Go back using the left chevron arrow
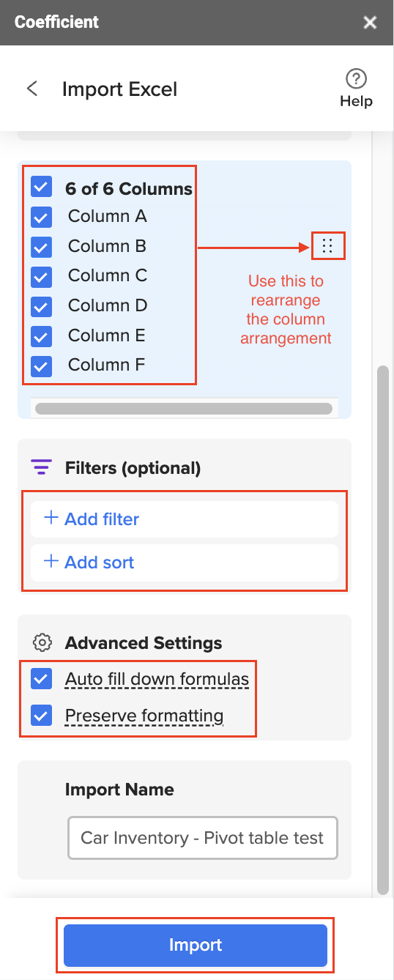The image size is (394, 980). coord(31,89)
